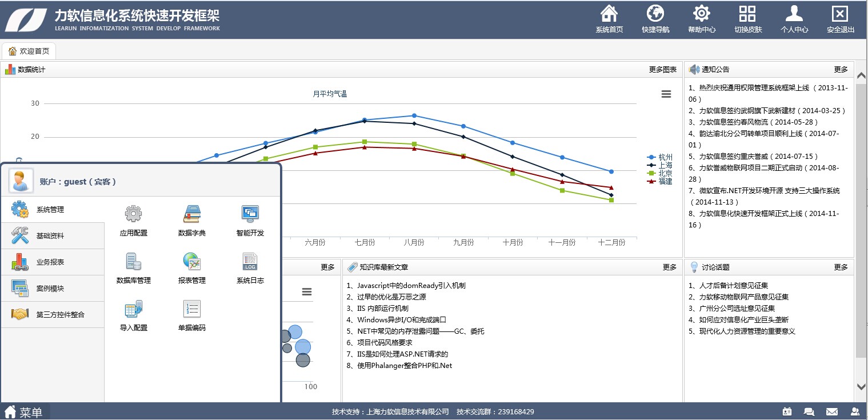Select the 系统管理 menu category
Viewport: 868px width, 420px height.
53,210
